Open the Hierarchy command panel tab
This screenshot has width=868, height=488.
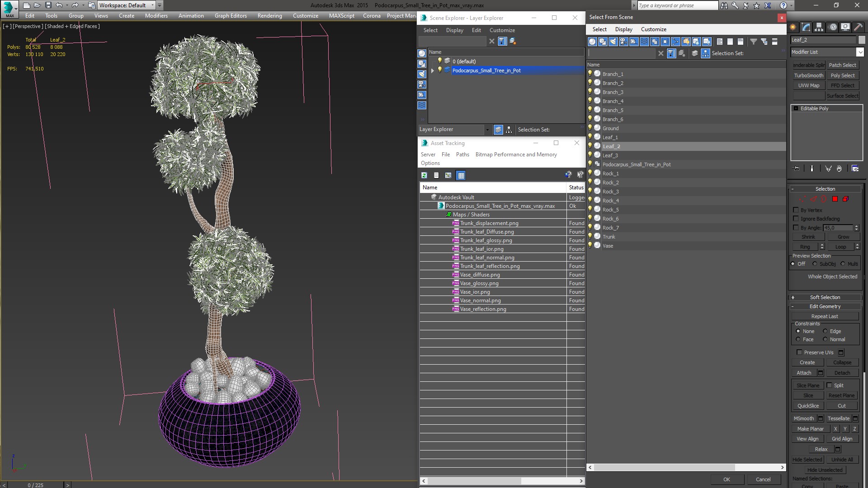819,28
